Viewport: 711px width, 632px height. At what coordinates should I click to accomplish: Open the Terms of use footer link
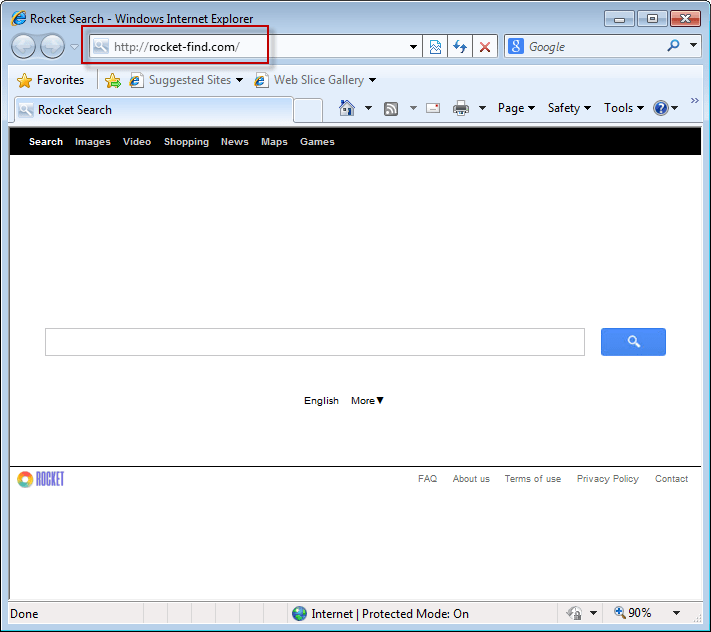533,479
